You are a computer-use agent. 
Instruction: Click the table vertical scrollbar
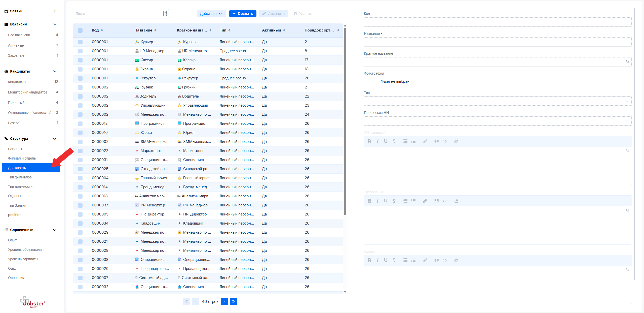[x=345, y=121]
